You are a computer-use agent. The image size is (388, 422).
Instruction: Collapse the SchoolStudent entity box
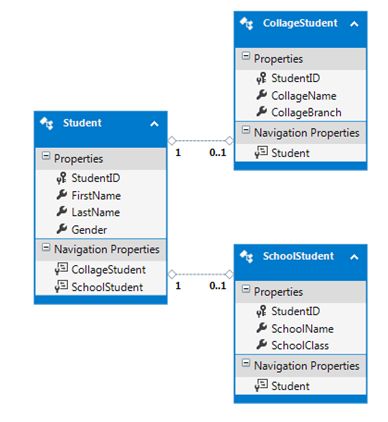pyautogui.click(x=354, y=257)
